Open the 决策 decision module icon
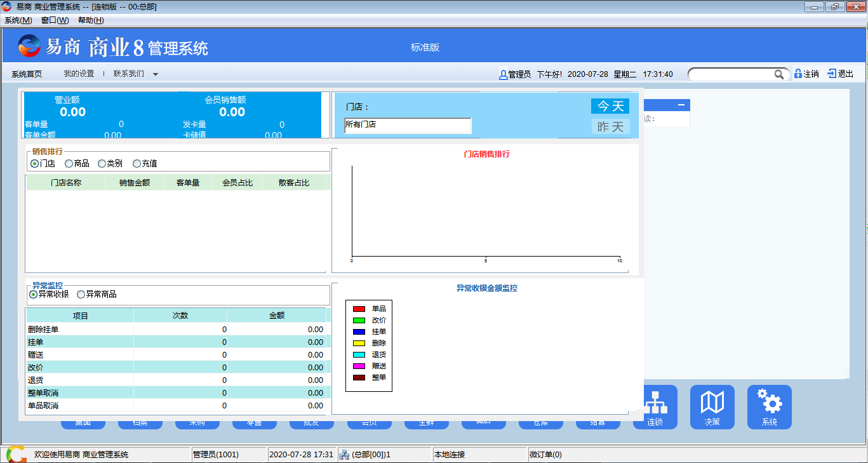The image size is (868, 463). click(712, 407)
